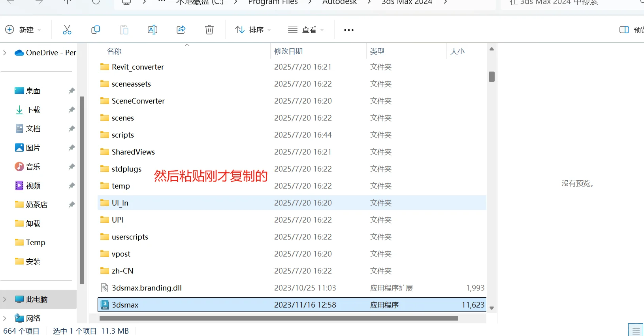Select This PC (此电脑) in sidebar

point(39,299)
